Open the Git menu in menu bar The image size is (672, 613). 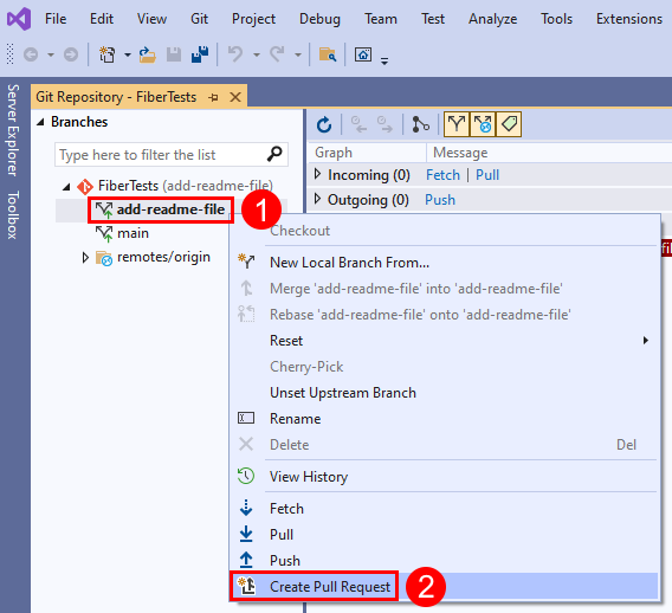click(x=199, y=19)
